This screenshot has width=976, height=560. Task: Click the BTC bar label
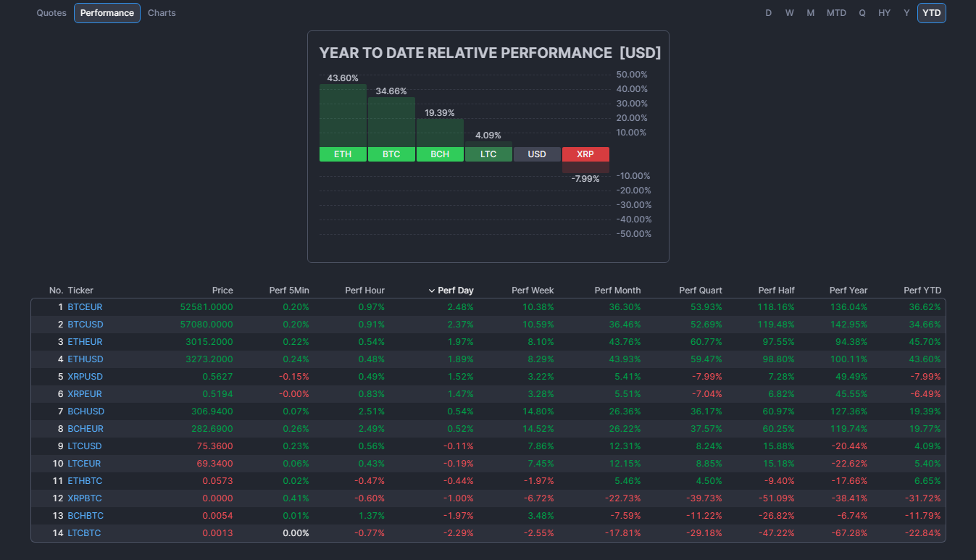(x=391, y=154)
